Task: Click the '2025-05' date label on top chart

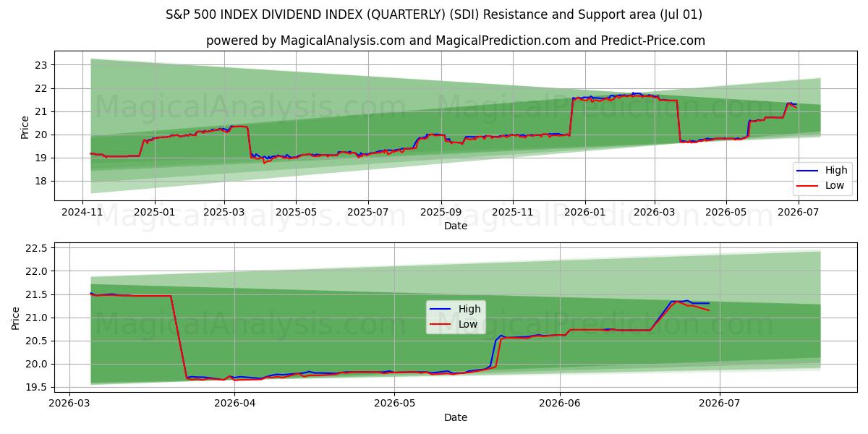Action: 296,213
